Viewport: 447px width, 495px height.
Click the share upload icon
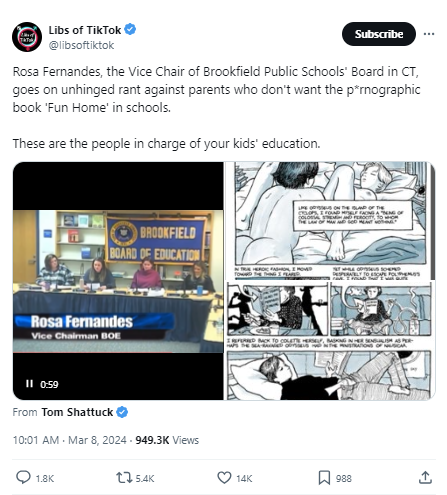(425, 477)
